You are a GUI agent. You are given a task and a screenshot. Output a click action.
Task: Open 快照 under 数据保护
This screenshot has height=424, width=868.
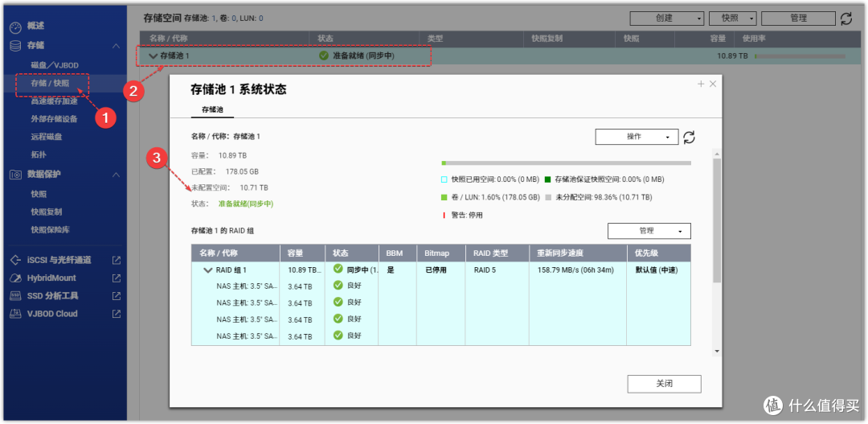point(39,194)
